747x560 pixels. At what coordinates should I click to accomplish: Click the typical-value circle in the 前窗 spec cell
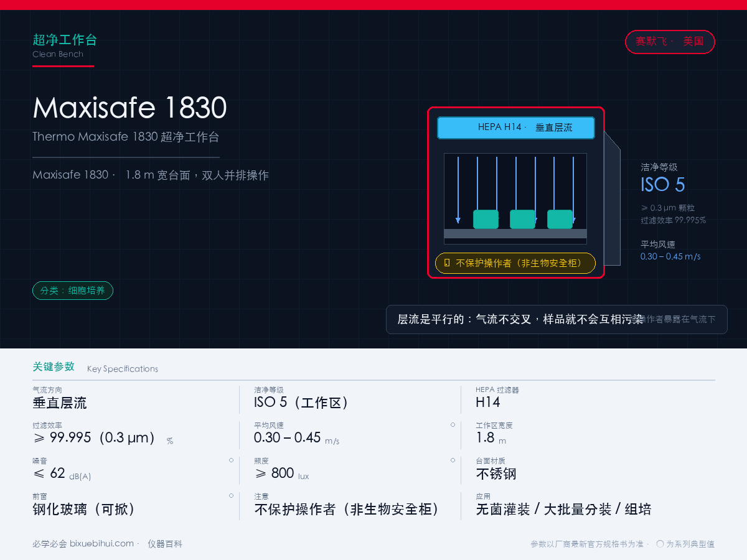(231, 495)
